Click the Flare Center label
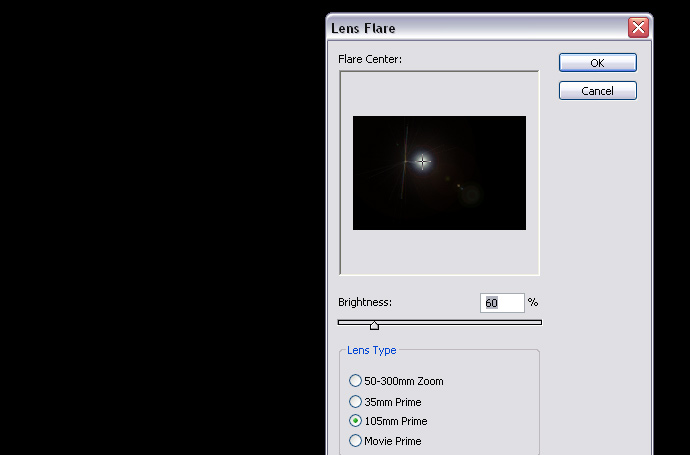The image size is (690, 455). point(370,59)
